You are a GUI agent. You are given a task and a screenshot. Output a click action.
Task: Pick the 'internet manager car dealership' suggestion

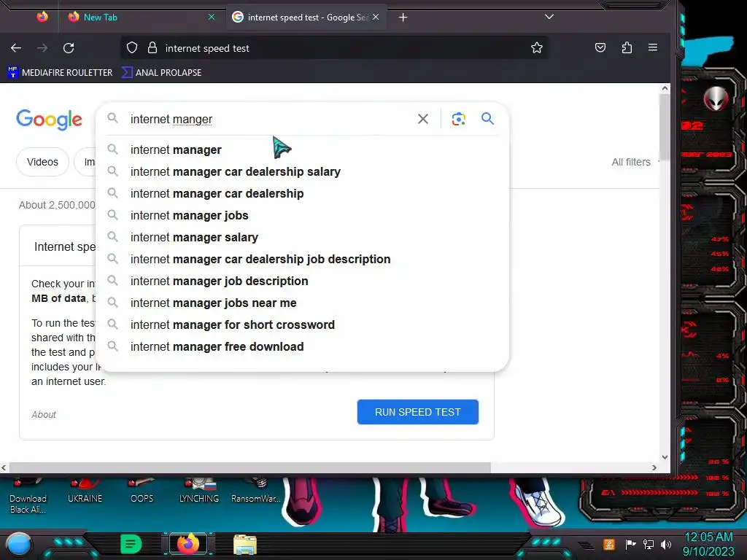click(x=303, y=193)
